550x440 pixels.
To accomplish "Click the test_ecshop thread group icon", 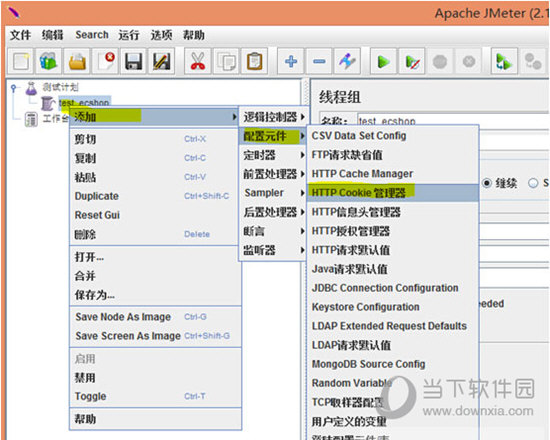I will [x=48, y=103].
